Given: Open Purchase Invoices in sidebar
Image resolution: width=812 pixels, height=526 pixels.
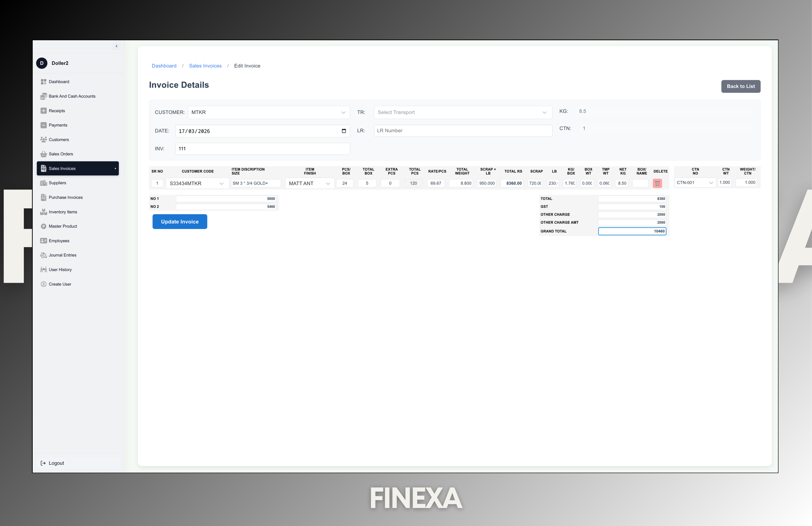Looking at the screenshot, I should pyautogui.click(x=65, y=197).
